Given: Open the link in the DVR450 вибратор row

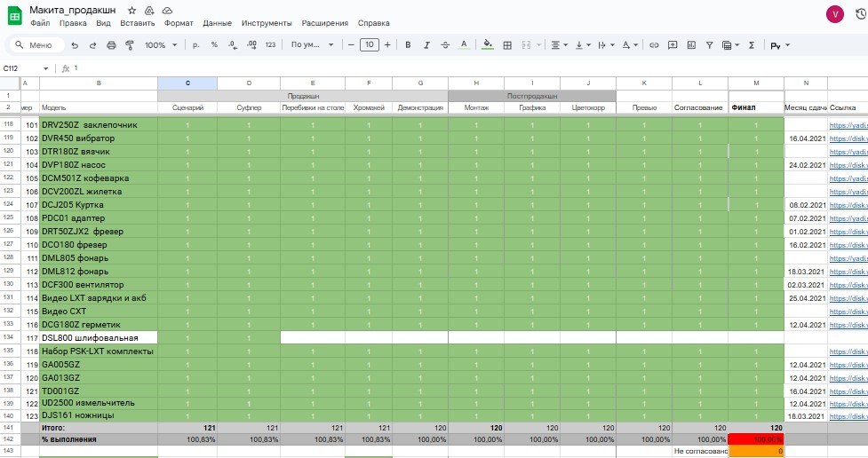Looking at the screenshot, I should 848,138.
